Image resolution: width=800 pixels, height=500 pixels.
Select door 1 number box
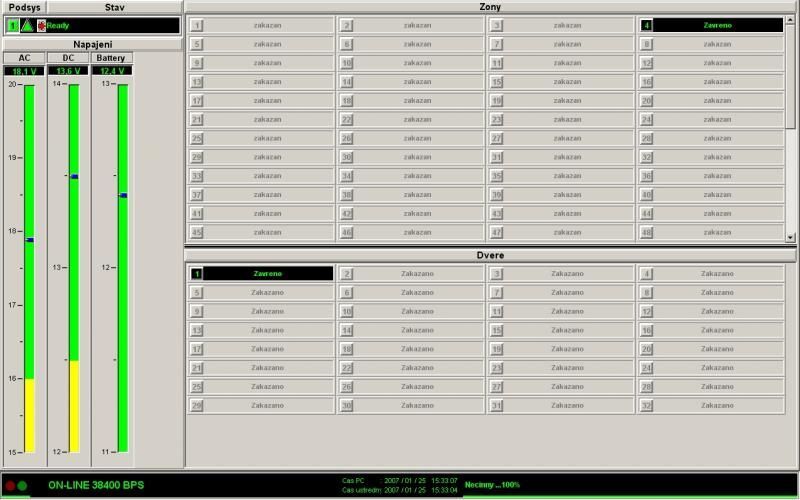(197, 274)
